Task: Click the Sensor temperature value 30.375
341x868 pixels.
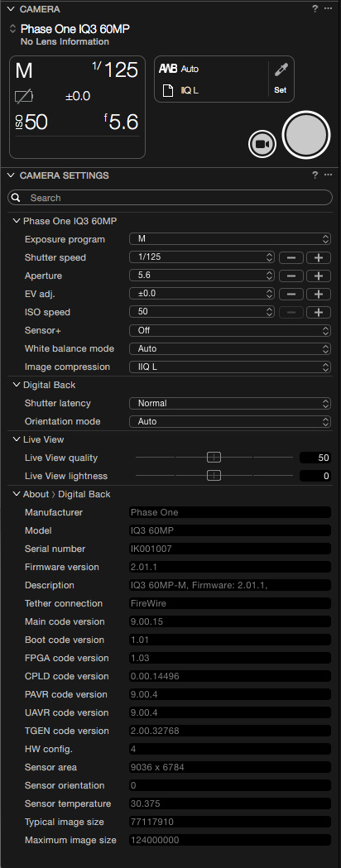Action: (230, 803)
